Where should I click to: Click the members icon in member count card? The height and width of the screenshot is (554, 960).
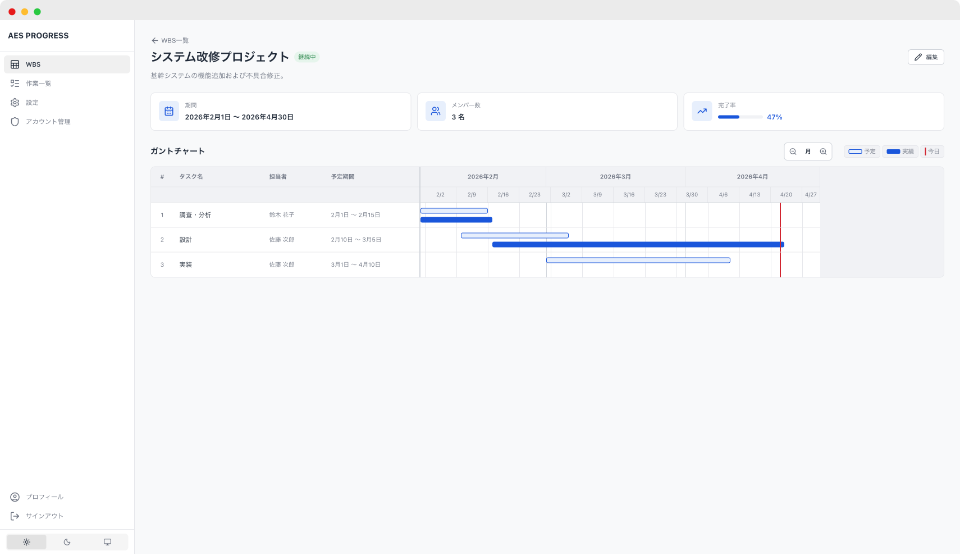(435, 111)
